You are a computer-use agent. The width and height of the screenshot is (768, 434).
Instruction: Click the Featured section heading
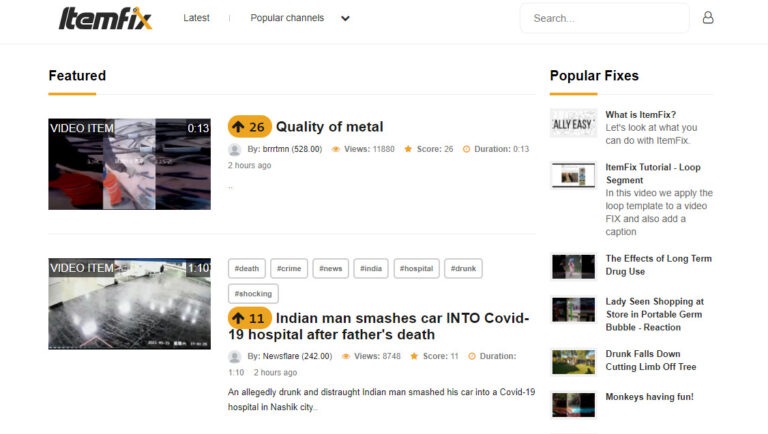pos(77,75)
